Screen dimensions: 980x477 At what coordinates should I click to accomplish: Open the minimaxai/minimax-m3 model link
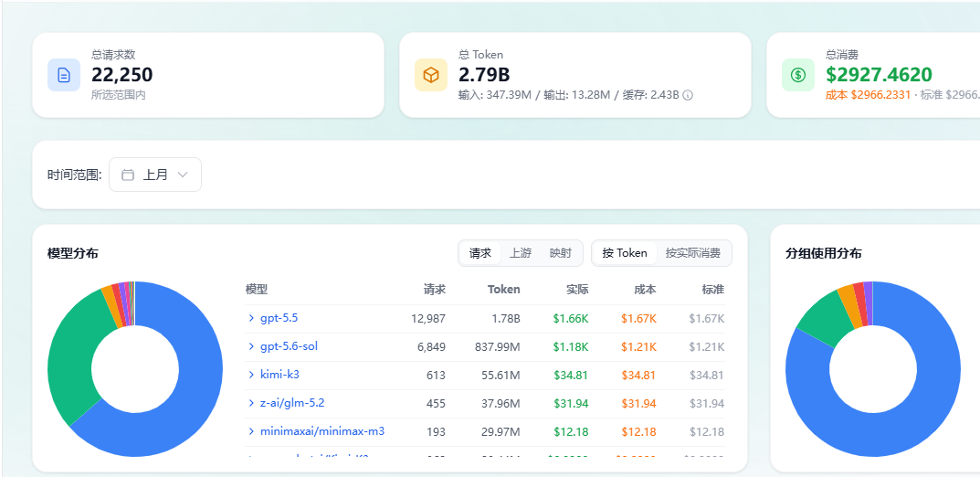coord(322,431)
